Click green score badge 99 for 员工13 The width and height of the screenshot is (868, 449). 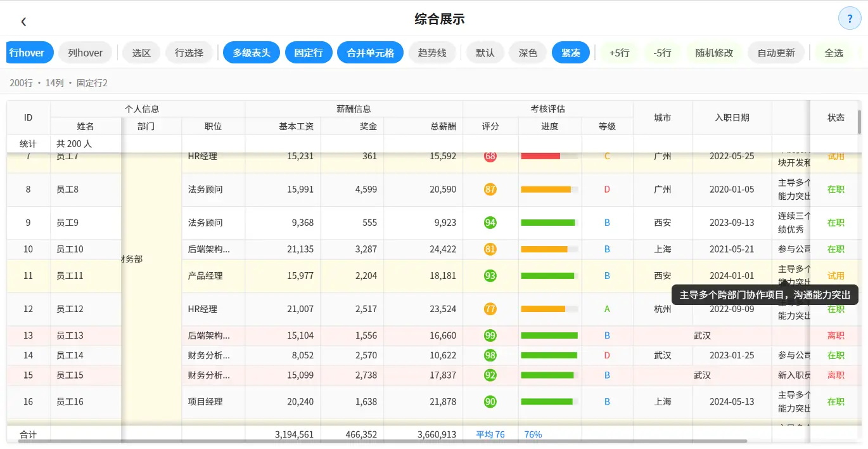(490, 335)
